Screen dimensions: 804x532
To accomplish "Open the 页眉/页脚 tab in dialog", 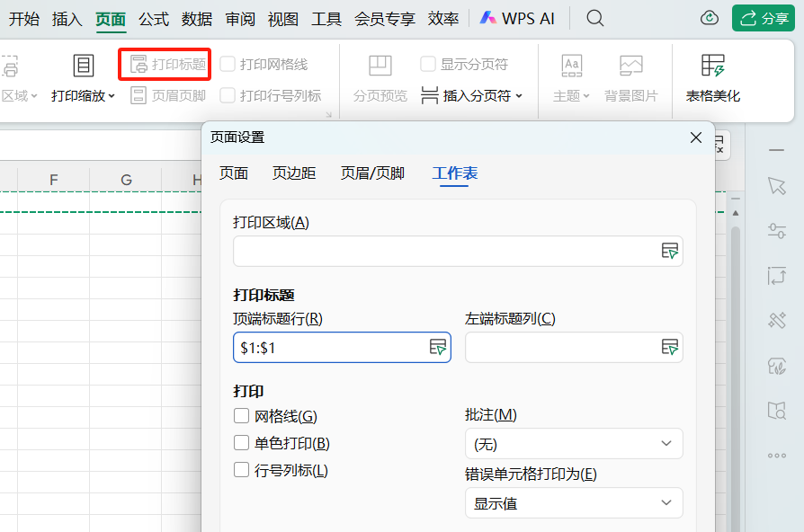I will point(372,173).
